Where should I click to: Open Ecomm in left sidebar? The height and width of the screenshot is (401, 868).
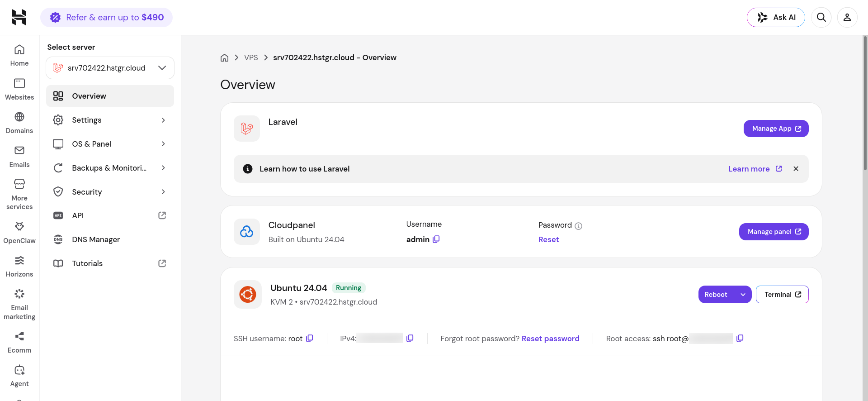19,343
